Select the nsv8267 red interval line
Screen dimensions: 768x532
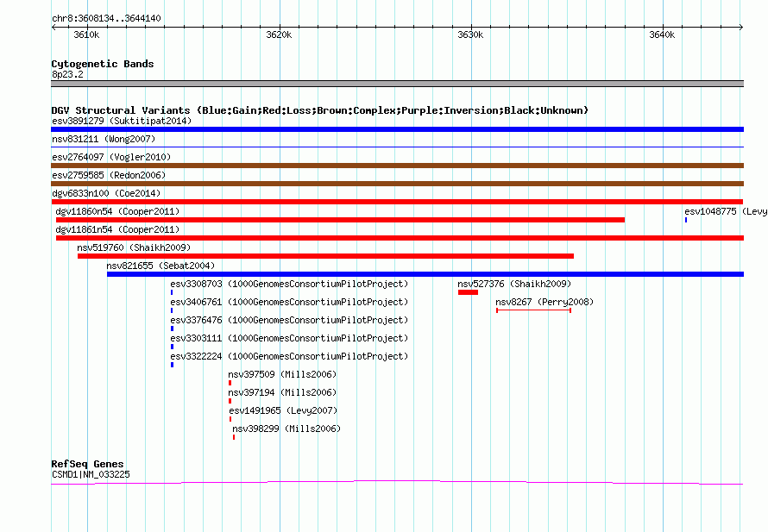coord(533,310)
